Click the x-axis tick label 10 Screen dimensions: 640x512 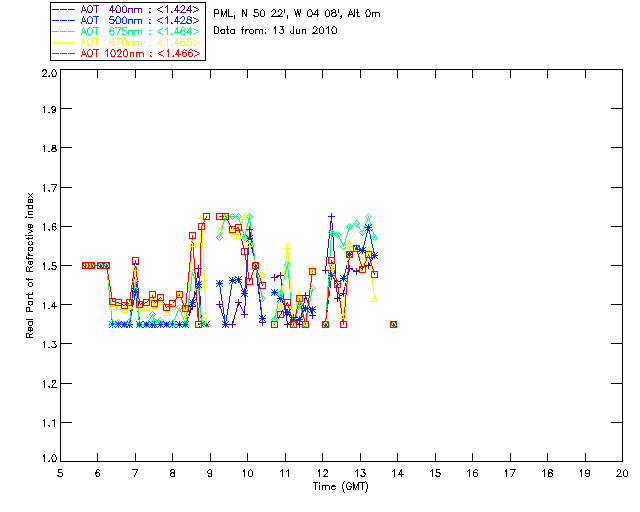[247, 473]
